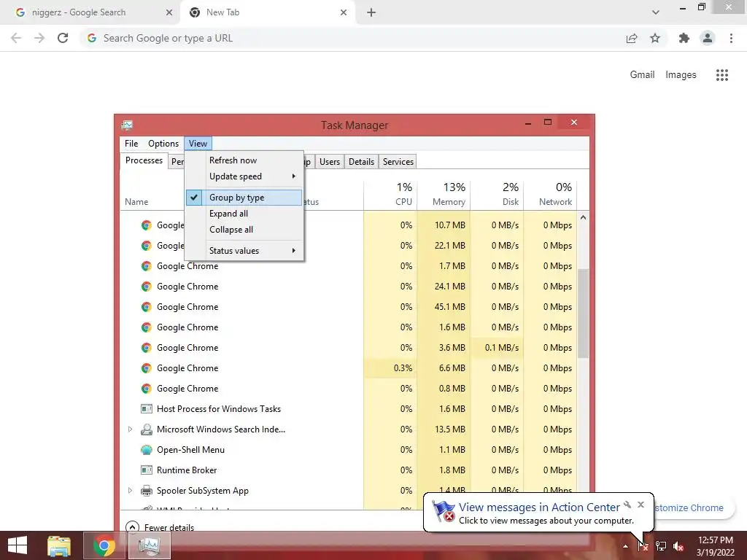Image resolution: width=747 pixels, height=560 pixels.
Task: Click the muted volume tray icon
Action: [678, 546]
